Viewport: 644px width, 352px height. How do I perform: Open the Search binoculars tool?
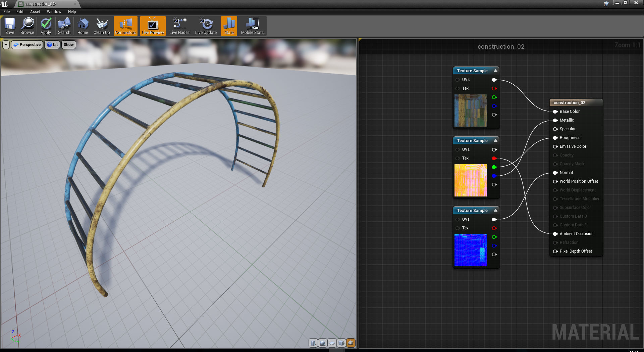[64, 26]
